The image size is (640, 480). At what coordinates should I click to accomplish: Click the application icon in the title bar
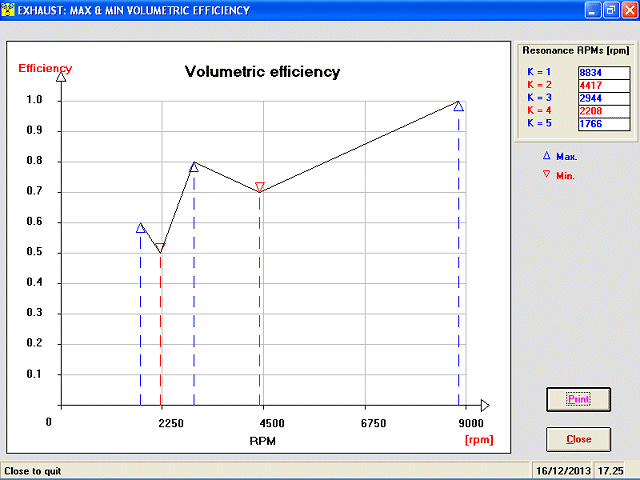coord(8,10)
